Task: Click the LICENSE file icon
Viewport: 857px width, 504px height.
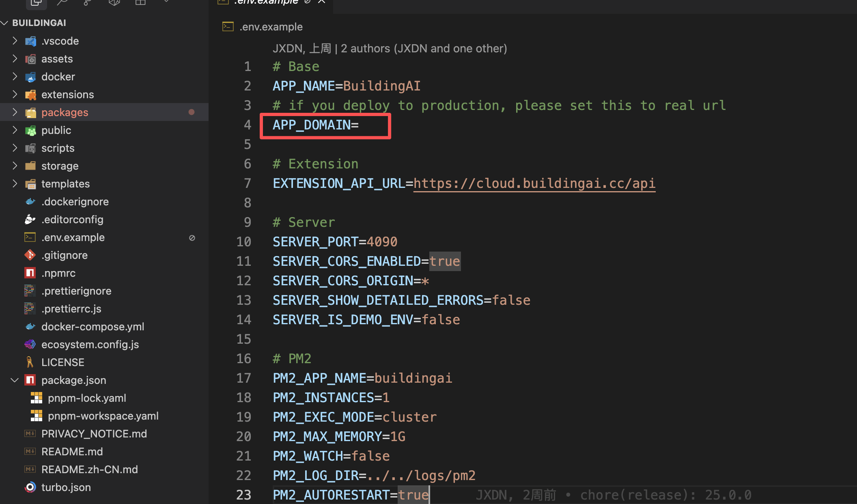Action: (30, 362)
